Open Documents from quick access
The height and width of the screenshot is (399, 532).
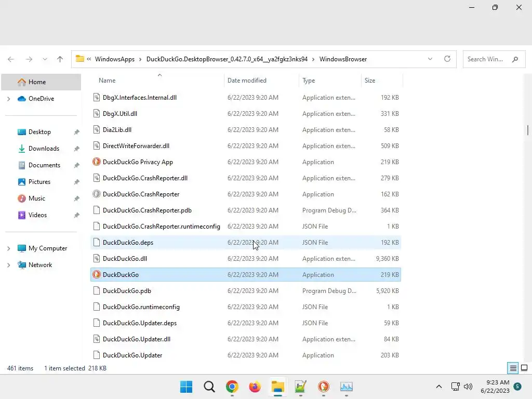click(x=44, y=165)
